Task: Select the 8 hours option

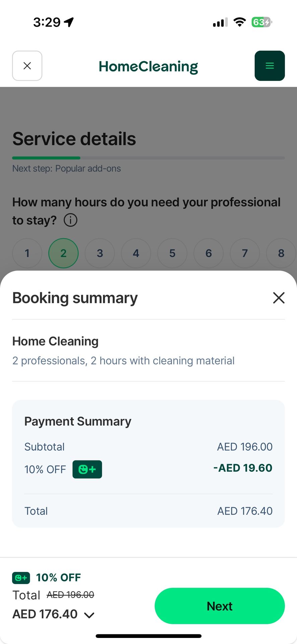Action: click(x=281, y=253)
